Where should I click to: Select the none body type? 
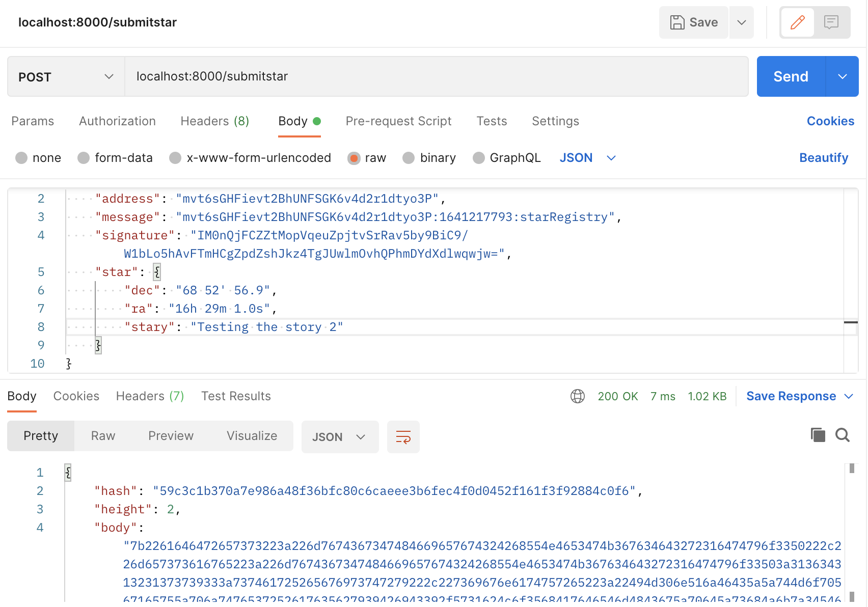point(38,158)
